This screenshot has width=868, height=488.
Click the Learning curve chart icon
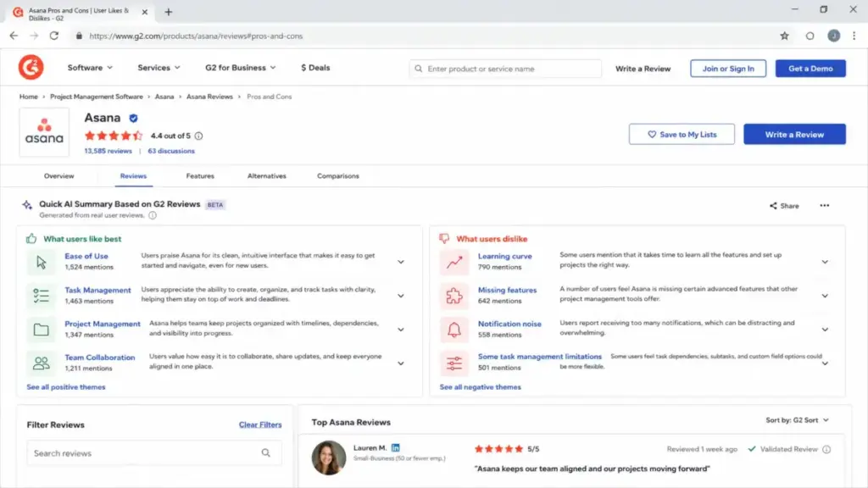[454, 262]
